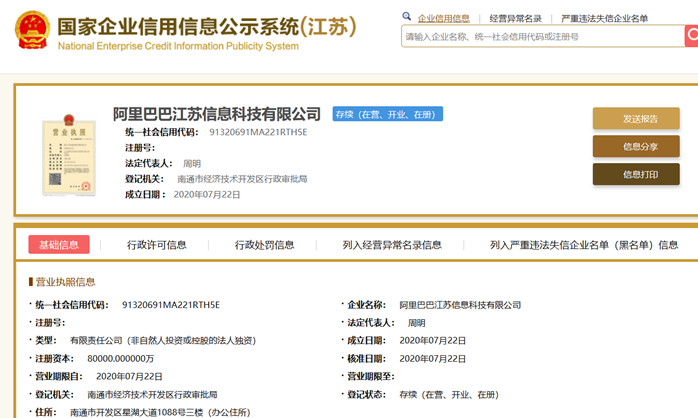This screenshot has height=418, width=698.
Task: Click the 信息打印 button
Action: [x=636, y=174]
